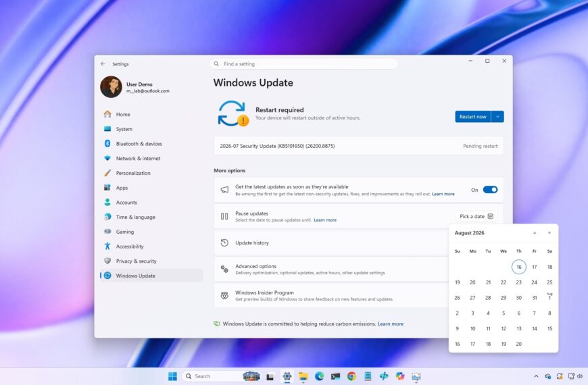This screenshot has width=588, height=385.
Task: Click the Windows Update tray icon
Action: pyautogui.click(x=560, y=376)
